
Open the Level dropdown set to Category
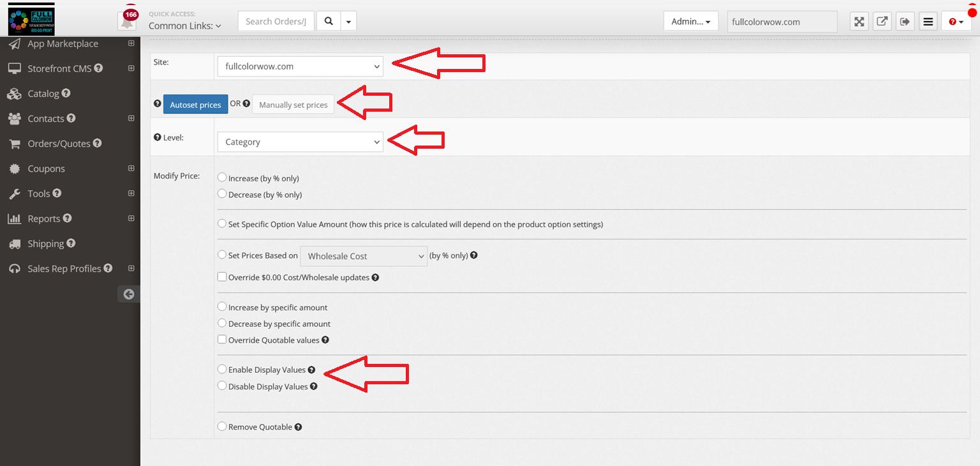coord(300,142)
